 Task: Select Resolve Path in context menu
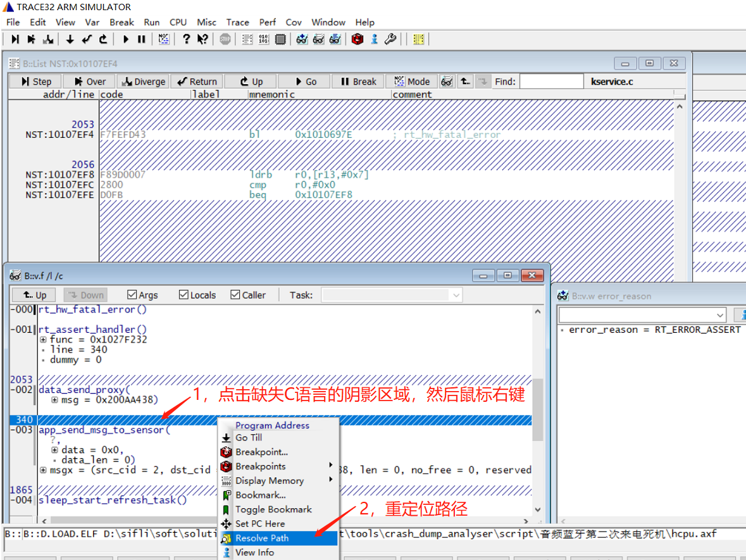[x=278, y=538]
